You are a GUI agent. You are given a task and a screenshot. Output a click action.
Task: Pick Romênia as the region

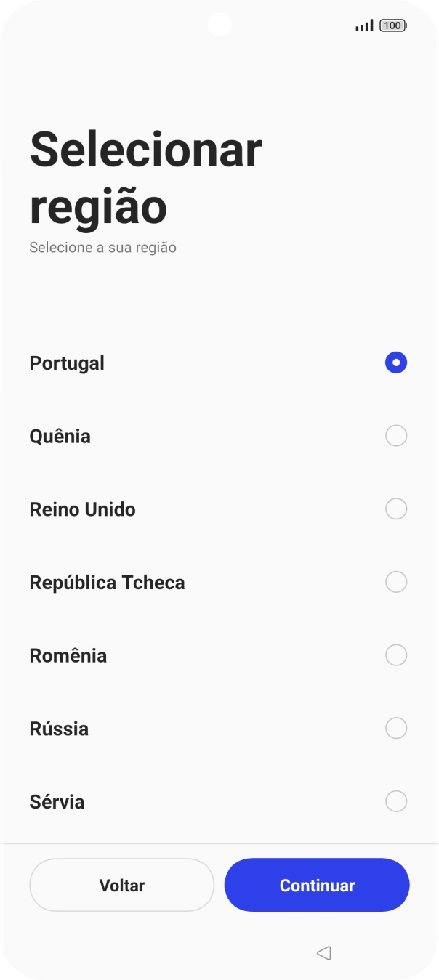coord(395,655)
